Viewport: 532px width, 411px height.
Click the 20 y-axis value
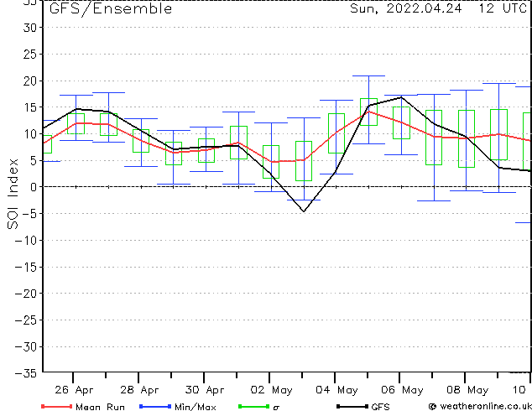(30, 81)
